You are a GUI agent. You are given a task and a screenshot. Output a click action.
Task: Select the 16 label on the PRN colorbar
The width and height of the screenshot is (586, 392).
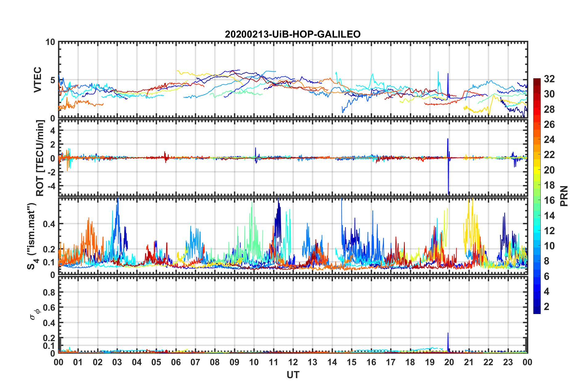[549, 200]
